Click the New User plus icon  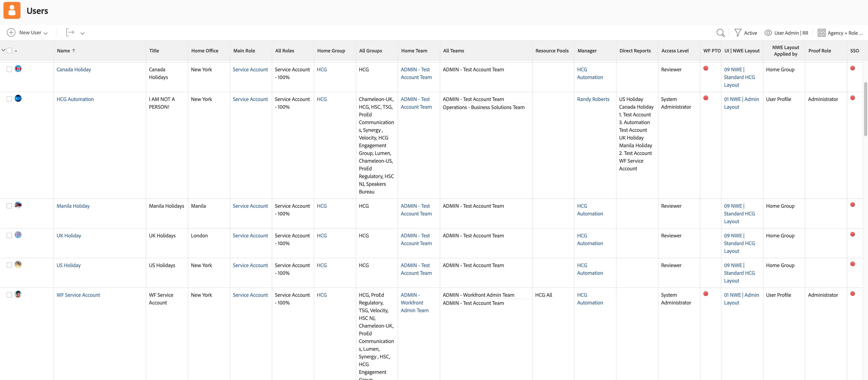pos(11,33)
